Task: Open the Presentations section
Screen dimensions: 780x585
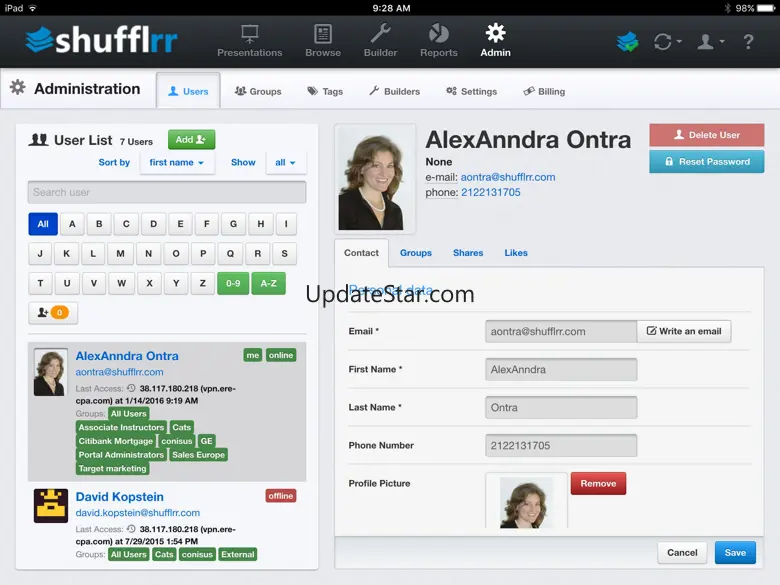Action: pos(249,41)
